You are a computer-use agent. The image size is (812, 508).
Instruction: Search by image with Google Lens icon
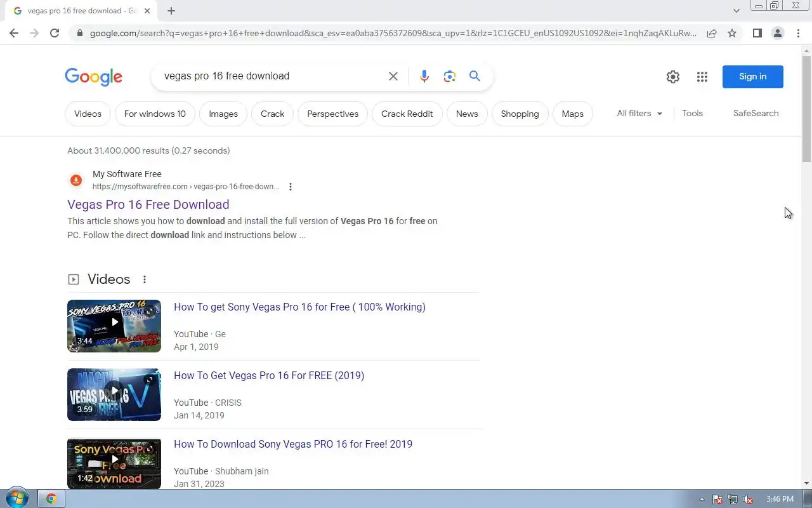tap(450, 76)
